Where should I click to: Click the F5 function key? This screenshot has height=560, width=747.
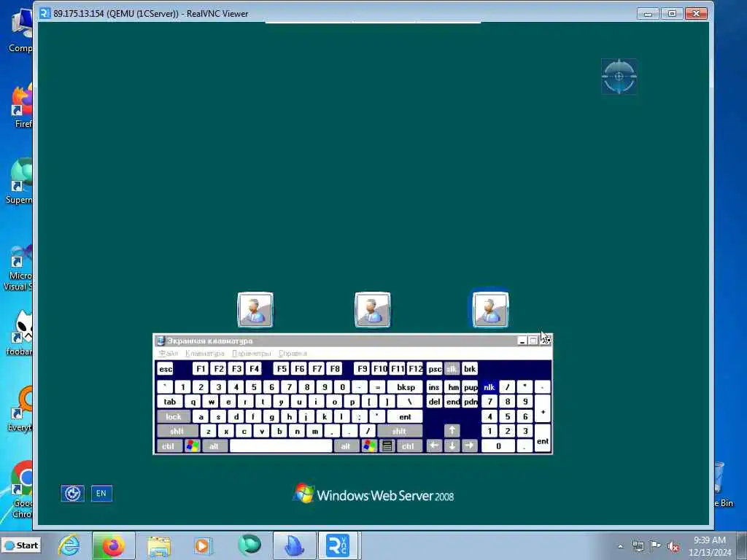pos(282,369)
